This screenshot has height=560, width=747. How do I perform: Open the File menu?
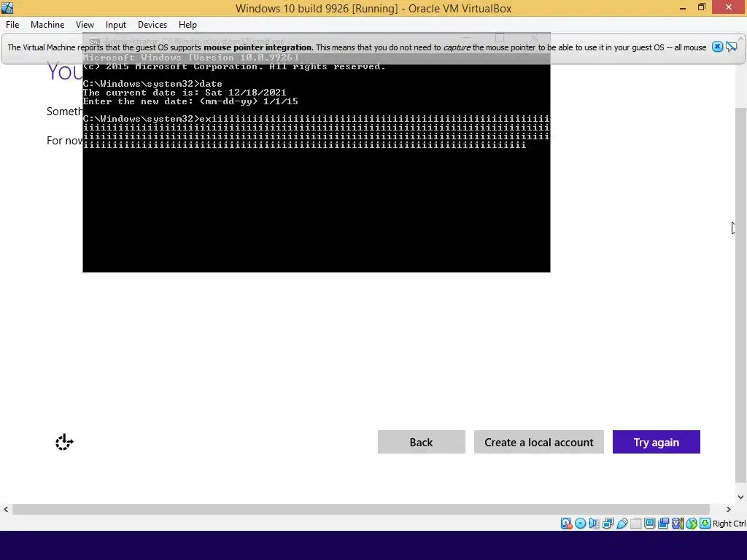tap(12, 25)
